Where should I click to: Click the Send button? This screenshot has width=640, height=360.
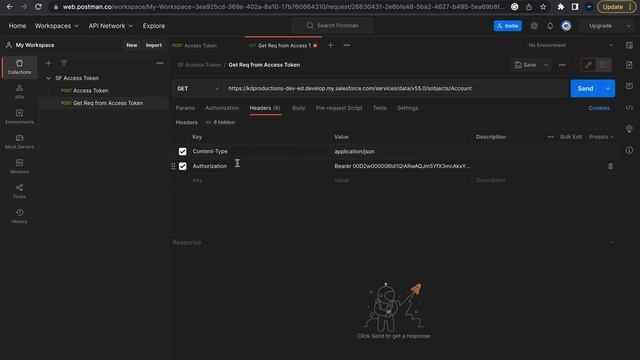585,89
